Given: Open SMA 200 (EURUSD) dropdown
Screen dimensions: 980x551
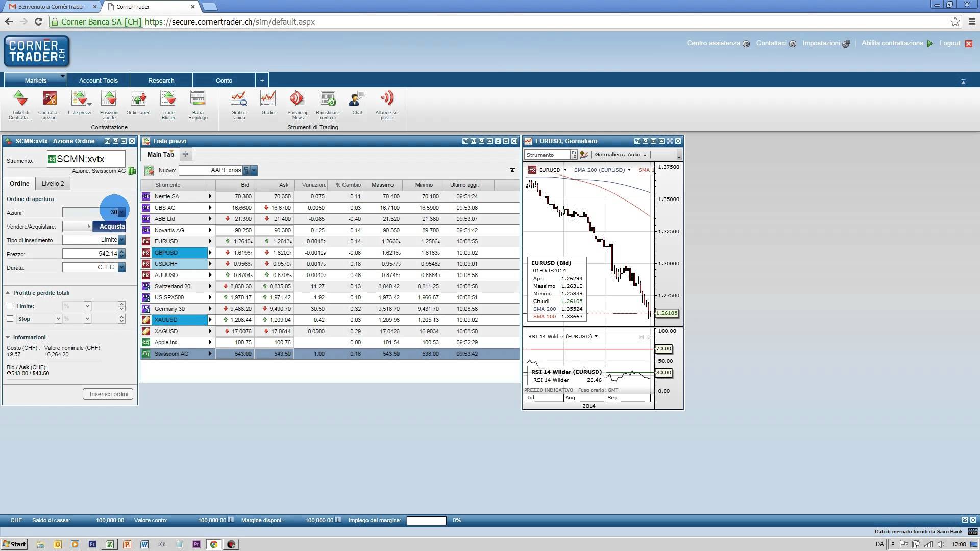Looking at the screenshot, I should click(629, 170).
